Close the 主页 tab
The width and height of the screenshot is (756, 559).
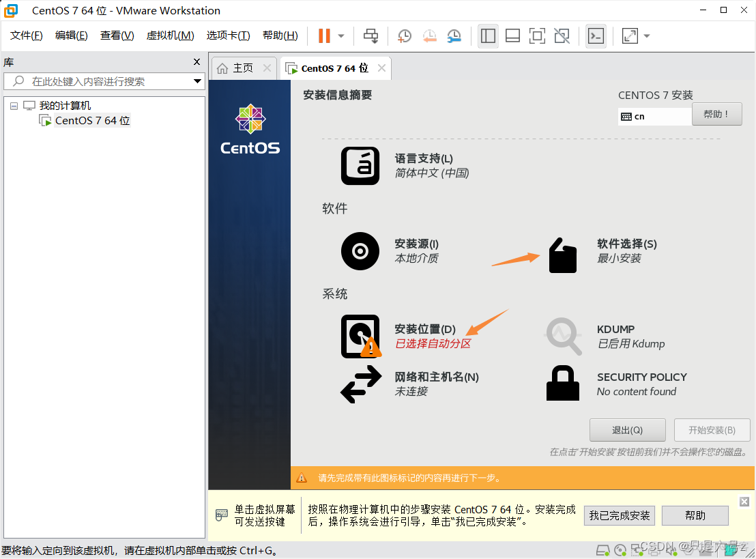[267, 68]
